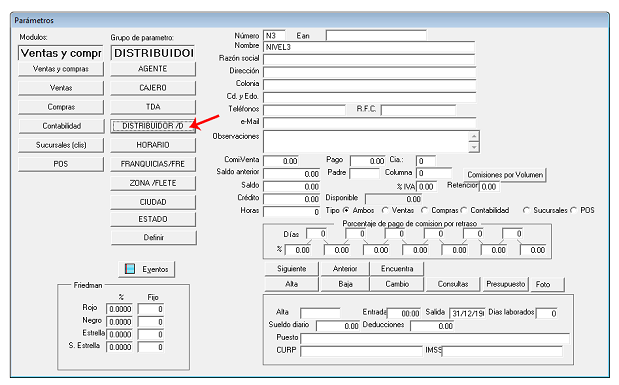619x385 pixels.
Task: Click the Nombre field with NIVEL3
Action: coord(369,47)
